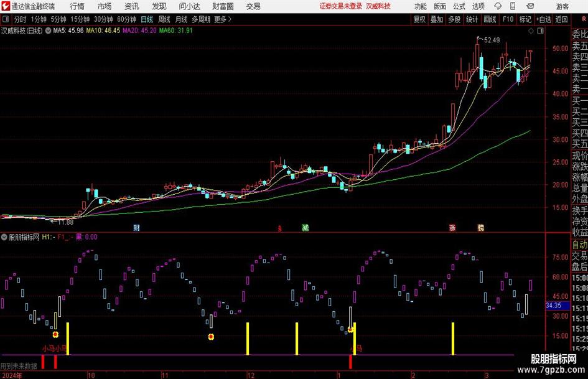The height and width of the screenshot is (379, 588).
Task: Open the mobile phone icon
Action: point(513,6)
